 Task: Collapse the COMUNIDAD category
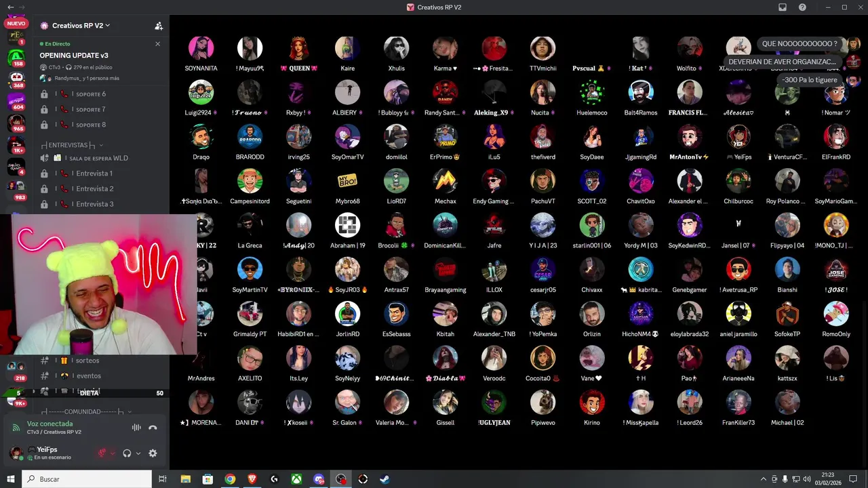(x=86, y=411)
